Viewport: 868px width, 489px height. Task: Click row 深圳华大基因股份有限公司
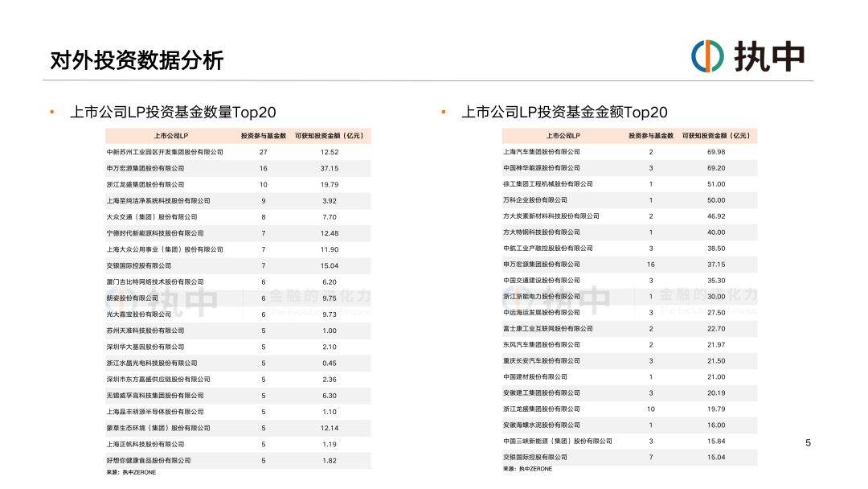pyautogui.click(x=238, y=347)
